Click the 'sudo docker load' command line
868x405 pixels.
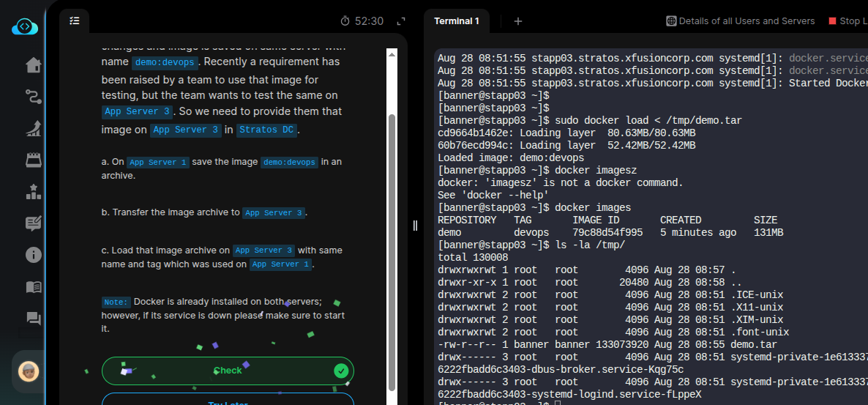tap(590, 120)
